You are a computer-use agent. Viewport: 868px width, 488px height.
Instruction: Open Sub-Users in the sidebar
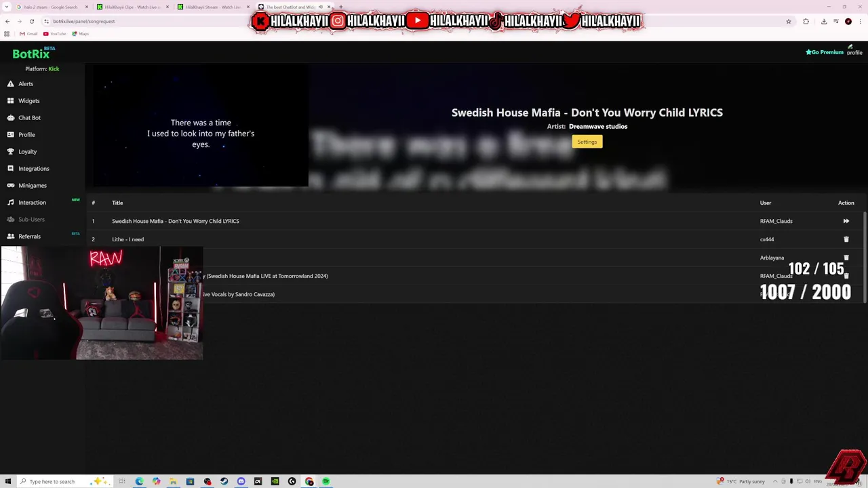point(31,220)
